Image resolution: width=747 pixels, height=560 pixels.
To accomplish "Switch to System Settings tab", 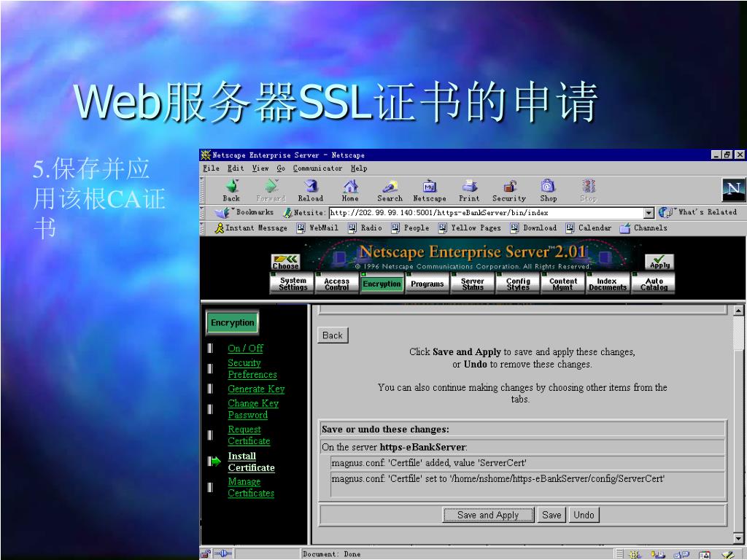I will click(x=292, y=284).
